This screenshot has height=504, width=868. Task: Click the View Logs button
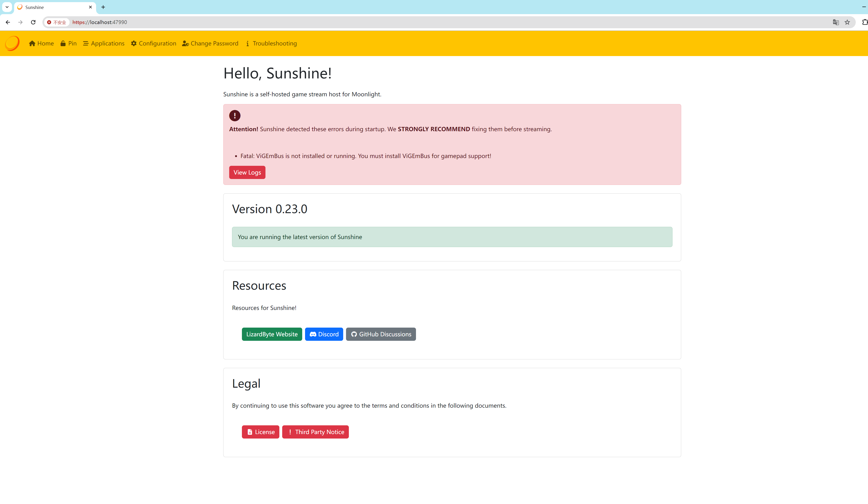247,172
